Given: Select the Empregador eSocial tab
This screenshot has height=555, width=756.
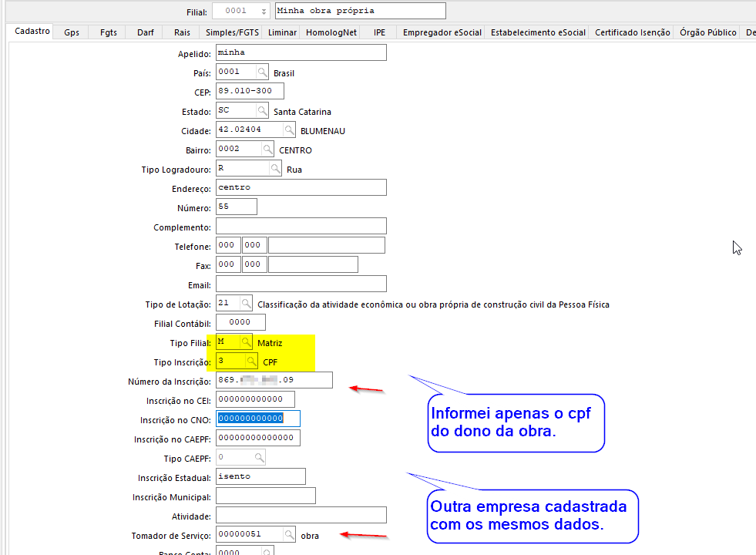Looking at the screenshot, I should point(442,32).
